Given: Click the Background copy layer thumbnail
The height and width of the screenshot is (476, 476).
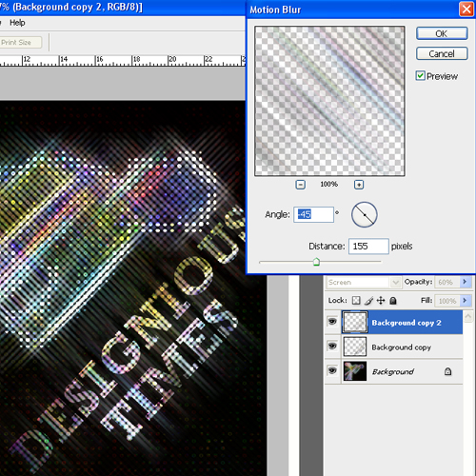Looking at the screenshot, I should tap(355, 347).
